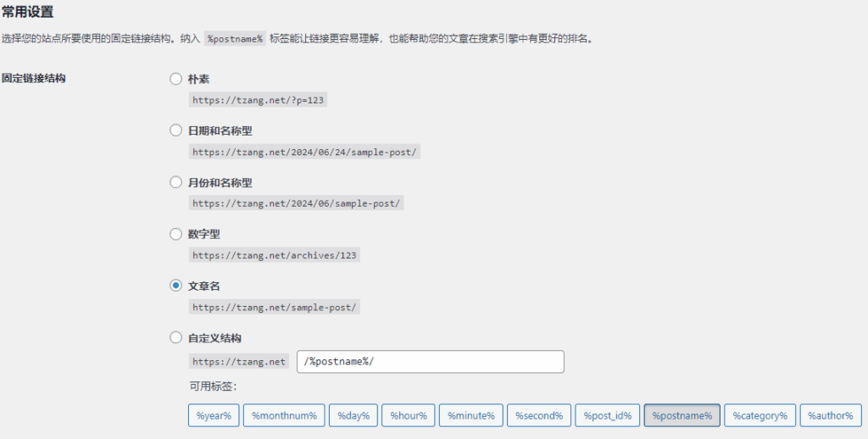
Task: Insert the %minute% tag
Action: point(470,415)
